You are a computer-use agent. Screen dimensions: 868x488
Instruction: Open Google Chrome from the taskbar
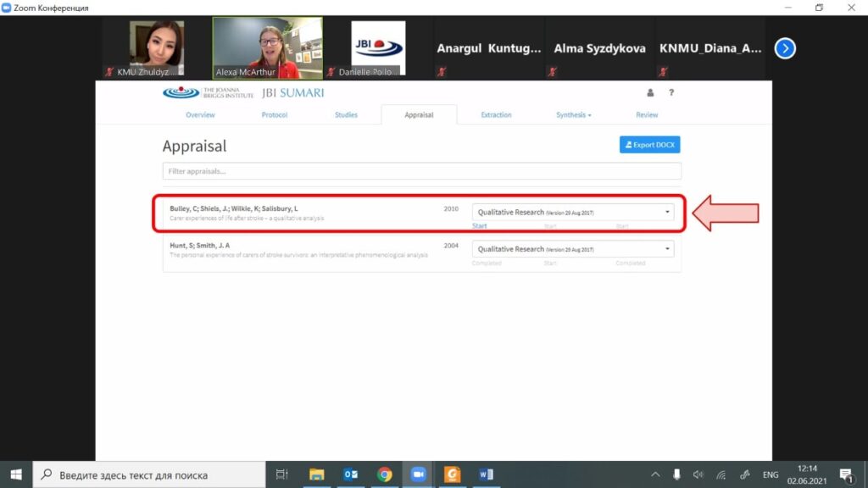(x=384, y=474)
